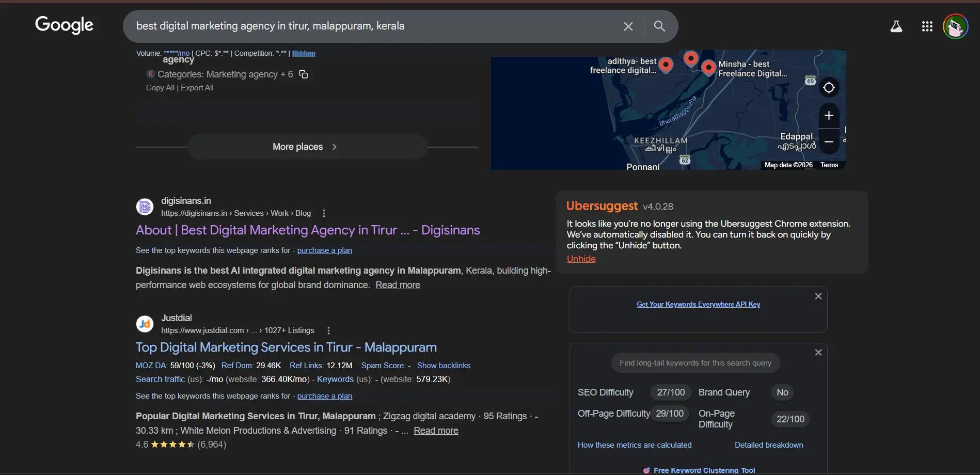980x475 pixels.
Task: Zoom in on the map
Action: [x=829, y=116]
